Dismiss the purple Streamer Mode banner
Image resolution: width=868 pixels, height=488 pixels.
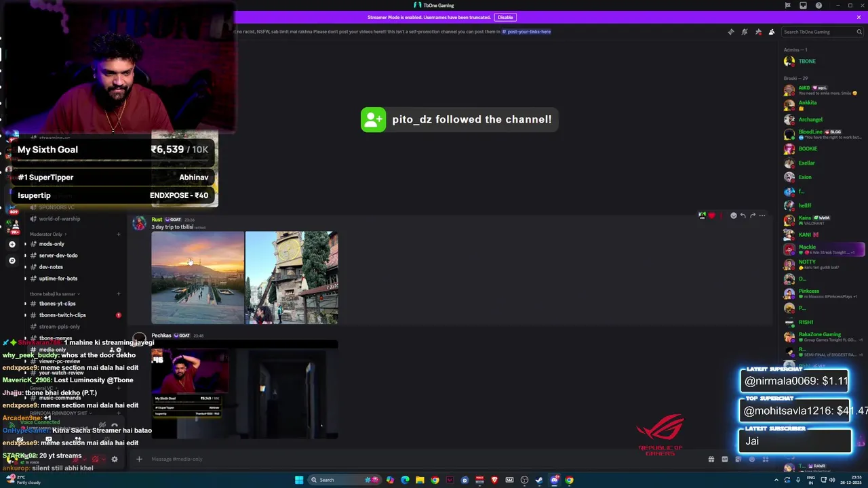(859, 17)
